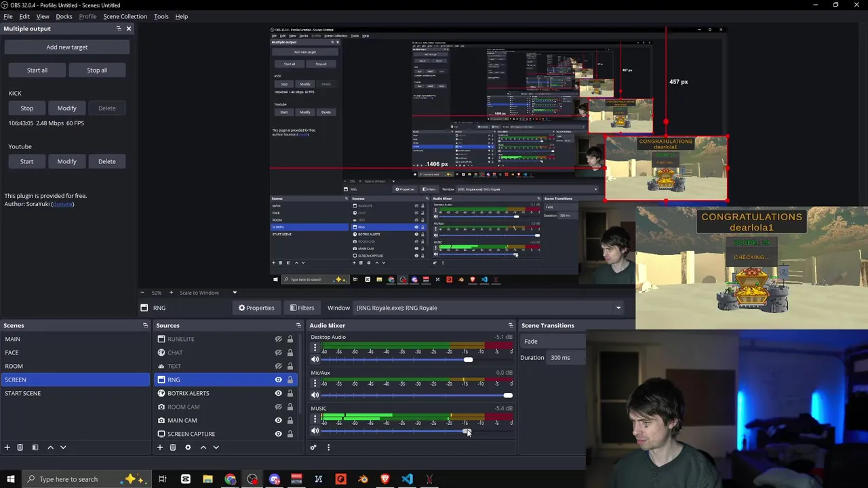Open advanced audio properties gears icon
868x488 pixels.
pyautogui.click(x=313, y=447)
